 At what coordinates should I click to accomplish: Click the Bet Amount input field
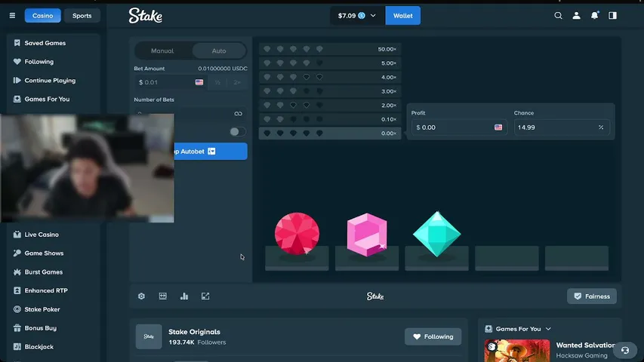(170, 82)
